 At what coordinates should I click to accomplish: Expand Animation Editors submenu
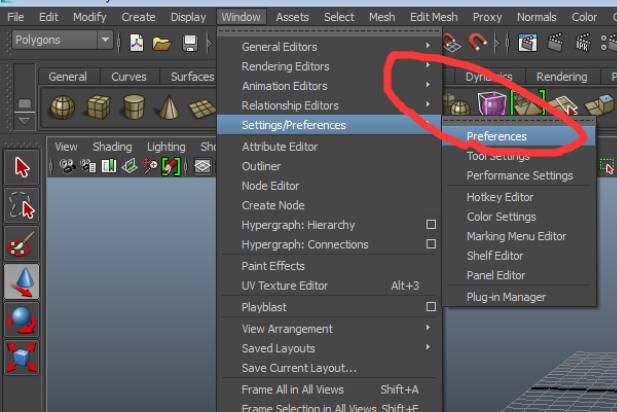pyautogui.click(x=330, y=86)
